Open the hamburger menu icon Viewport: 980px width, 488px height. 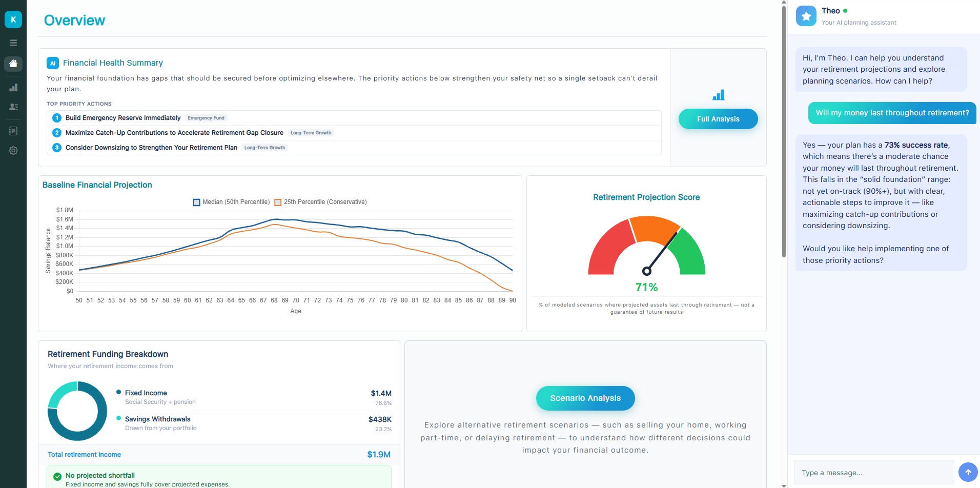tap(13, 43)
